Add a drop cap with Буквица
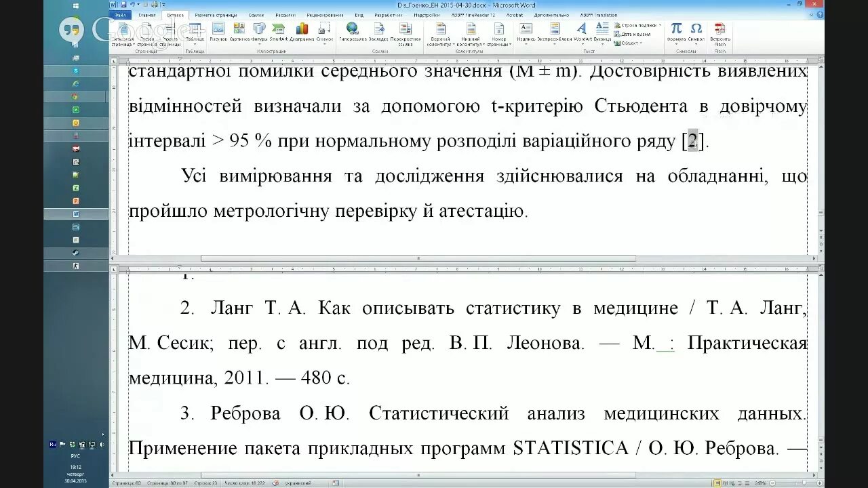This screenshot has height=488, width=868. click(x=602, y=34)
